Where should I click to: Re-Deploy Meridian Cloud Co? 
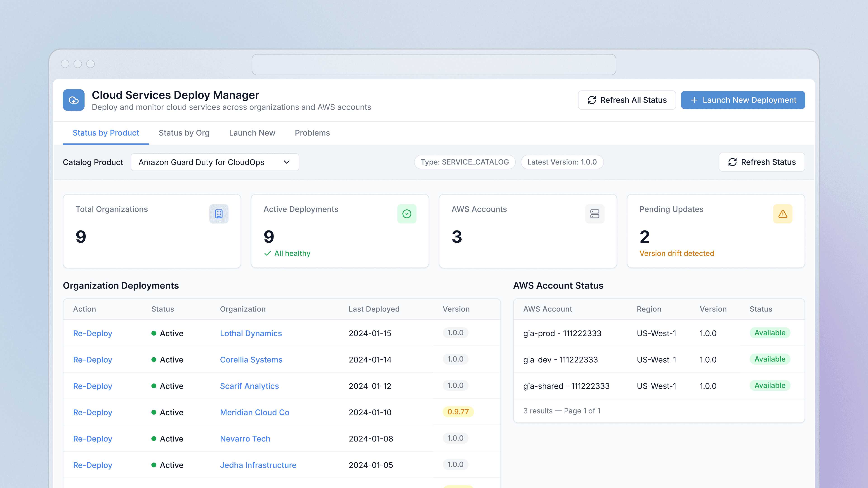[93, 412]
